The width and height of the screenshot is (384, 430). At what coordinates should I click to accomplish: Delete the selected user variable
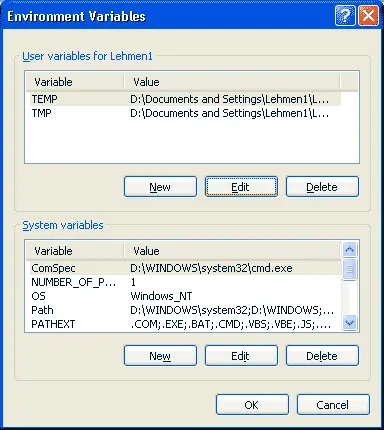click(x=322, y=187)
